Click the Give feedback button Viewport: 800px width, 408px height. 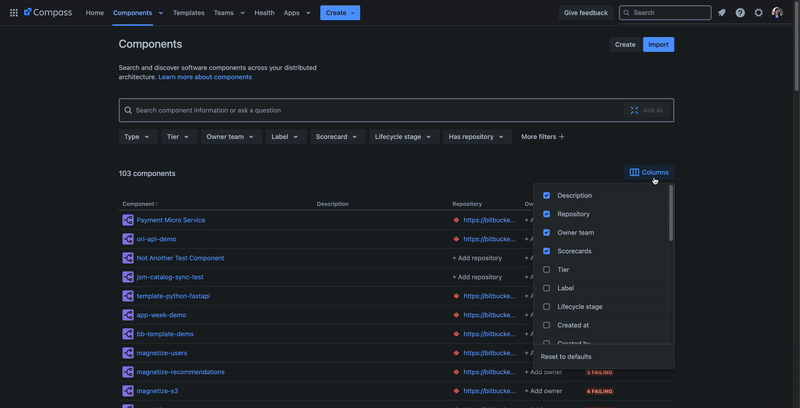pos(586,13)
